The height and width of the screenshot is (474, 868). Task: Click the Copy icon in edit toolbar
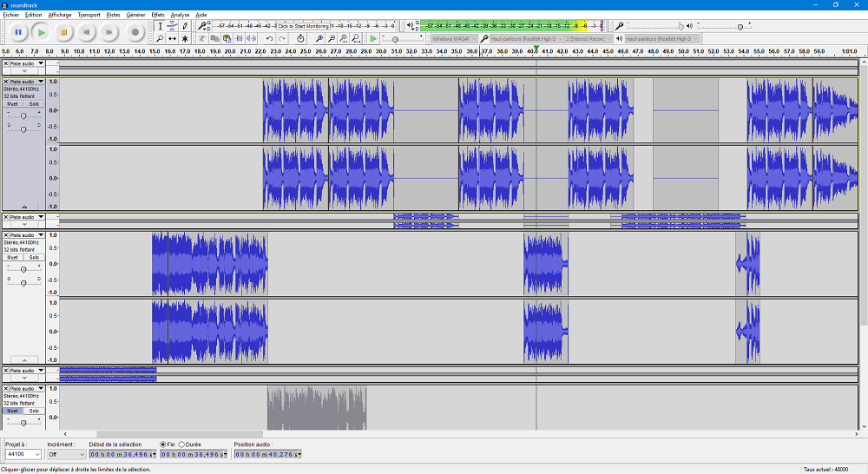(214, 39)
